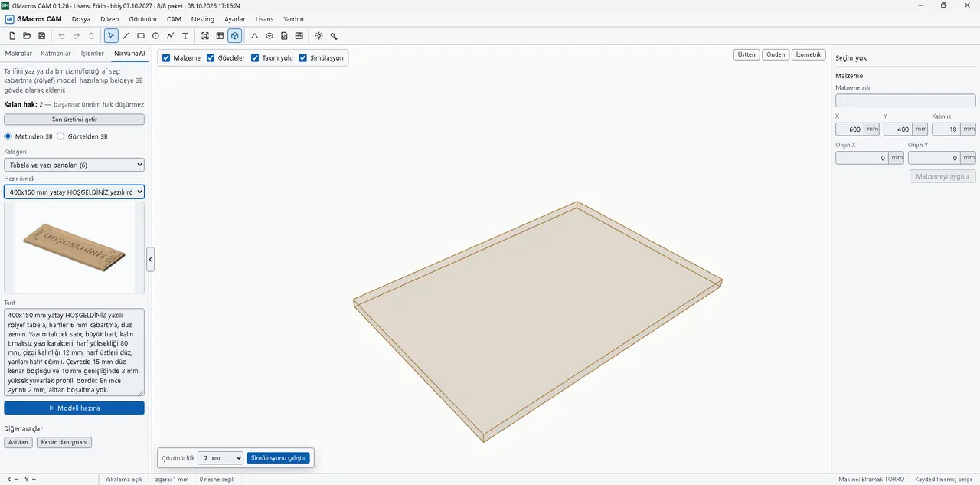Uncheck the Malzeme checkbox

[x=166, y=58]
